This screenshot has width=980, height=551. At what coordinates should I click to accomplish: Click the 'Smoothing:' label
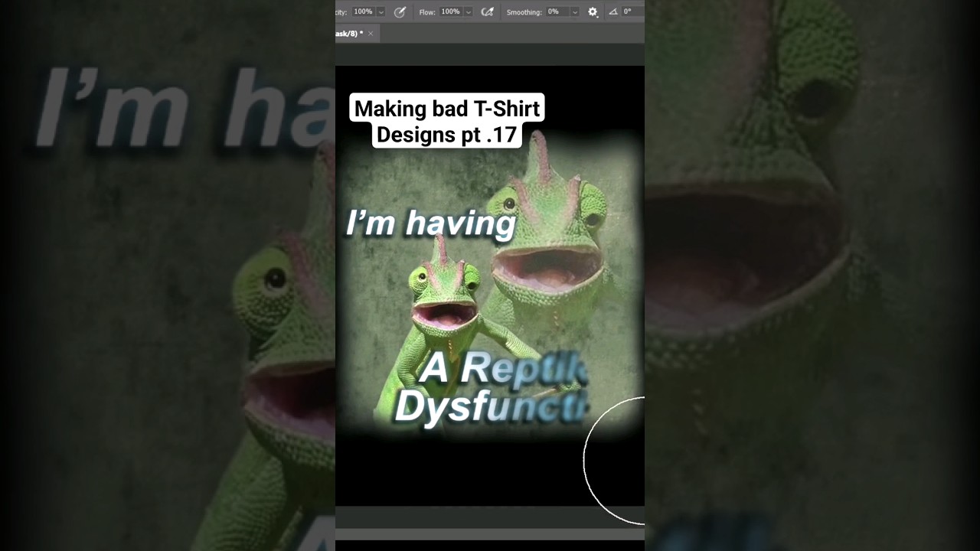click(524, 12)
